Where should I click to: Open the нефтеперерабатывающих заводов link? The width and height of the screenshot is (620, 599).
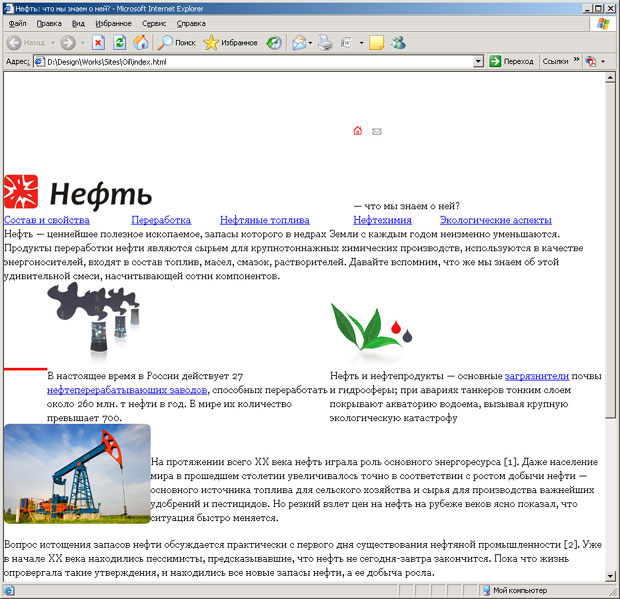click(127, 390)
